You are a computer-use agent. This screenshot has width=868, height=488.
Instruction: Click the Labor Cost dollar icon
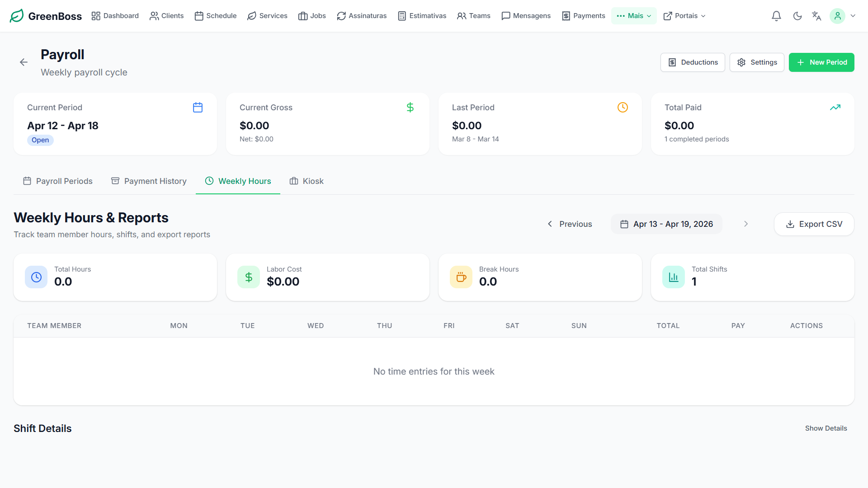249,277
